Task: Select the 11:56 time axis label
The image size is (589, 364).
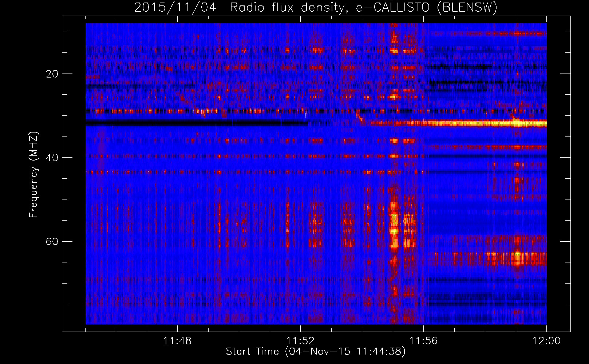Action: 423,341
